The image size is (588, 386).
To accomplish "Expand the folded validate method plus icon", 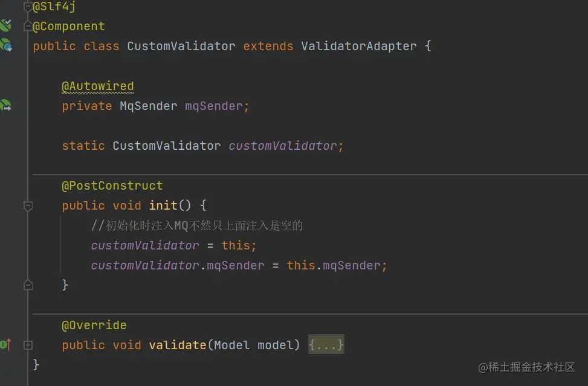I will click(x=28, y=345).
